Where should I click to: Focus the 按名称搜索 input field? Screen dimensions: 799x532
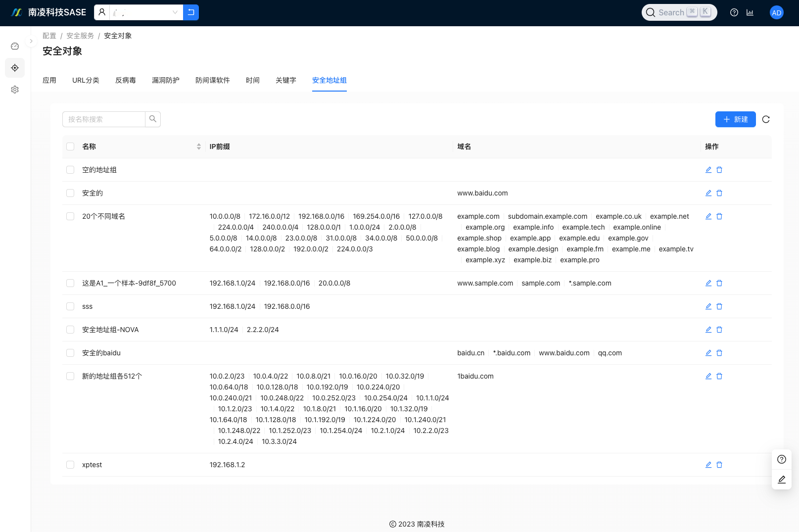click(104, 119)
